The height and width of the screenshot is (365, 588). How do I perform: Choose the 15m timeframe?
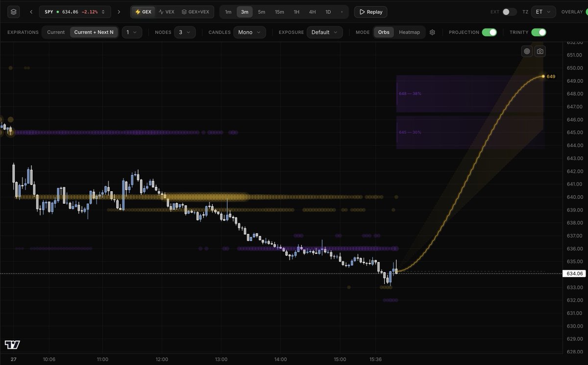tap(279, 12)
